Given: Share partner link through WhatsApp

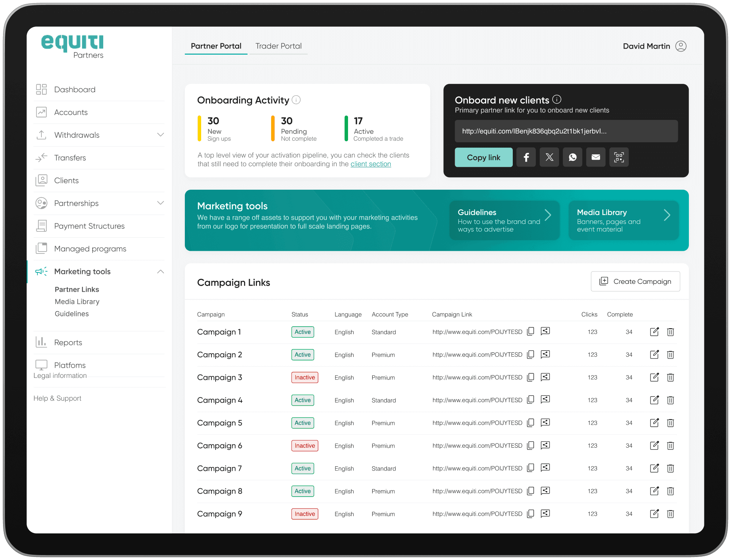Looking at the screenshot, I should point(572,157).
